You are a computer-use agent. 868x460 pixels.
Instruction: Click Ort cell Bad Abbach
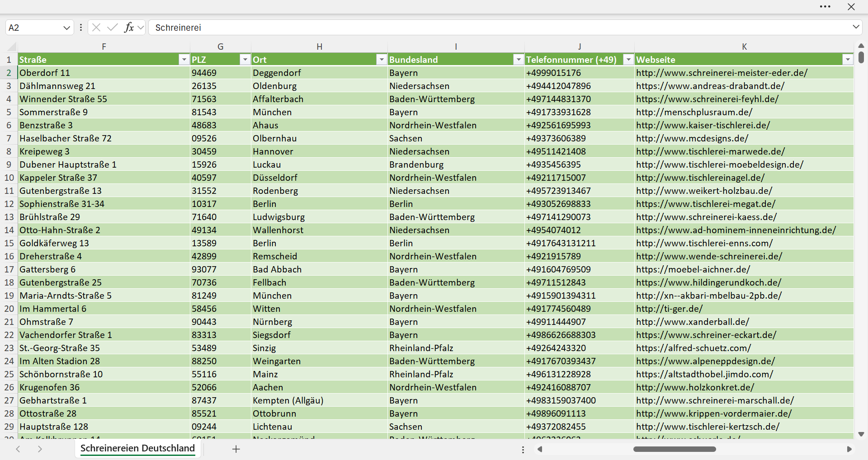[319, 269]
